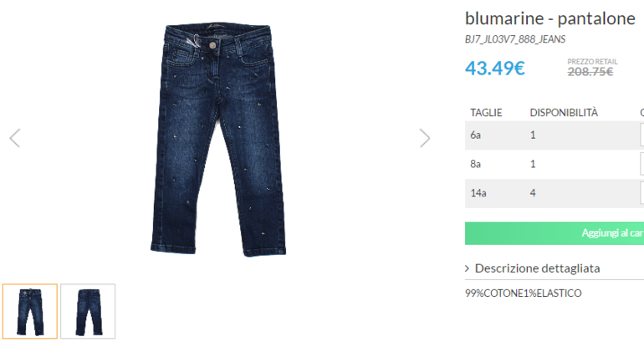Focus the quantity field for size 8a

[x=642, y=164]
